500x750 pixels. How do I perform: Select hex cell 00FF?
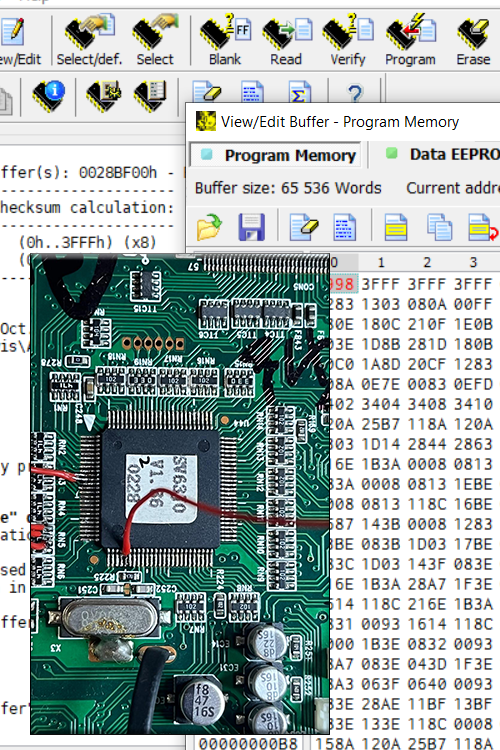pos(473,304)
